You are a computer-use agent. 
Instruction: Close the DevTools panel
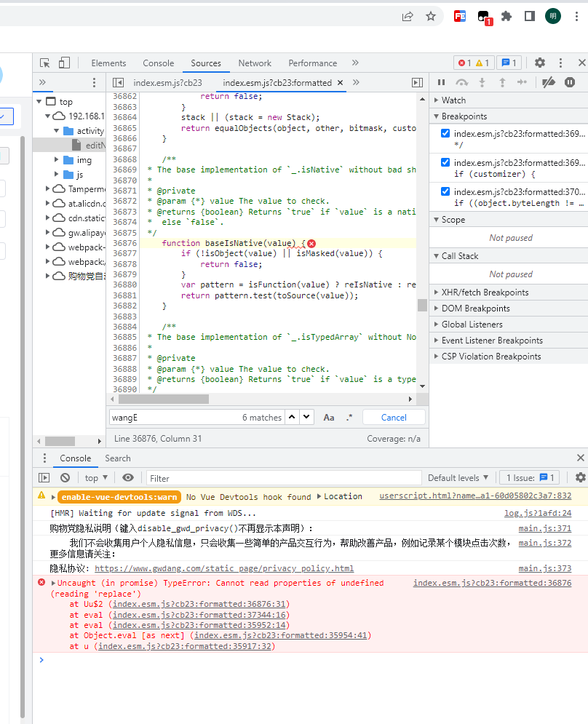coord(581,63)
